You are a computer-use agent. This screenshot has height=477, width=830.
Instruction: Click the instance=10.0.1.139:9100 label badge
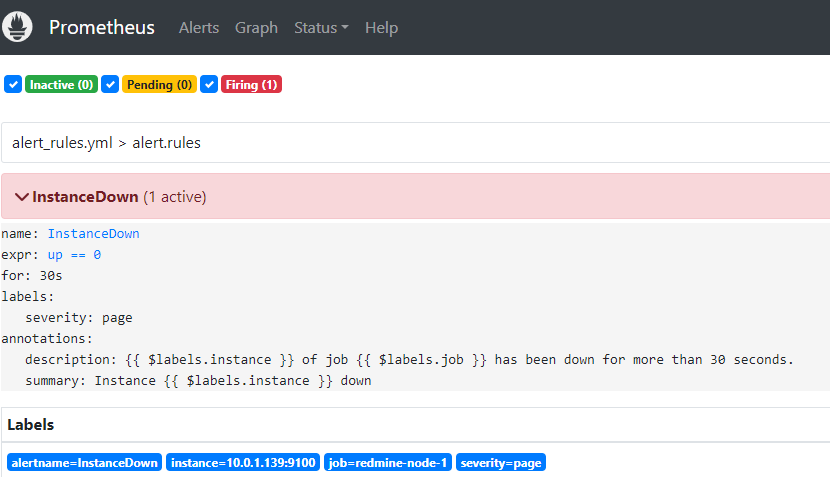243,463
